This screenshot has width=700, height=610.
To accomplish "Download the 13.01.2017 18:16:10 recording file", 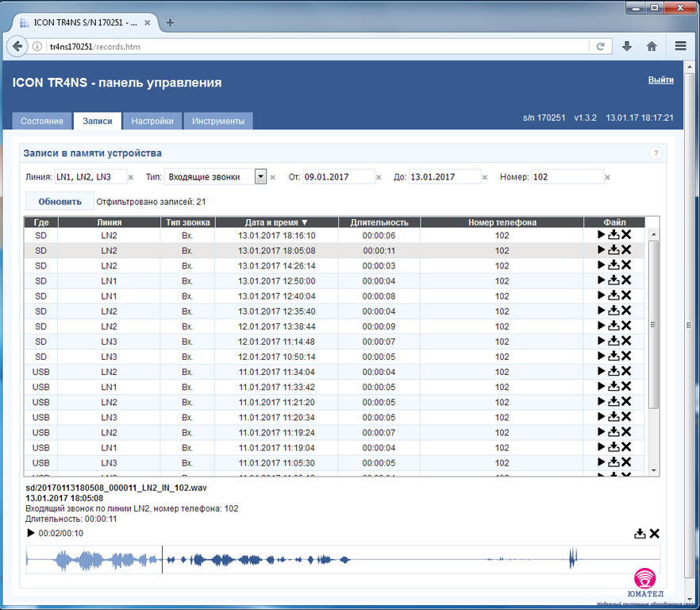I will click(x=613, y=234).
